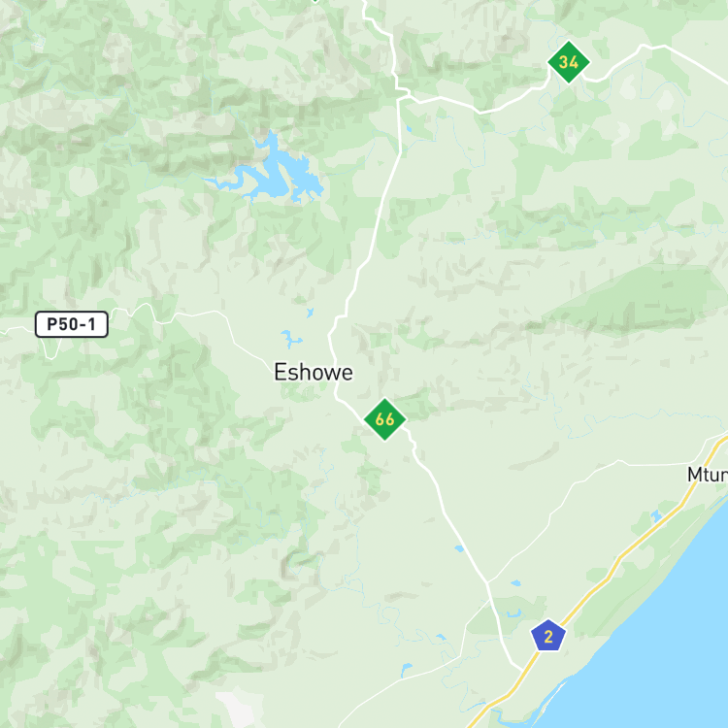The image size is (728, 728).
Task: Select the small lake just northwest of Eshowe
Action: pyautogui.click(x=290, y=338)
